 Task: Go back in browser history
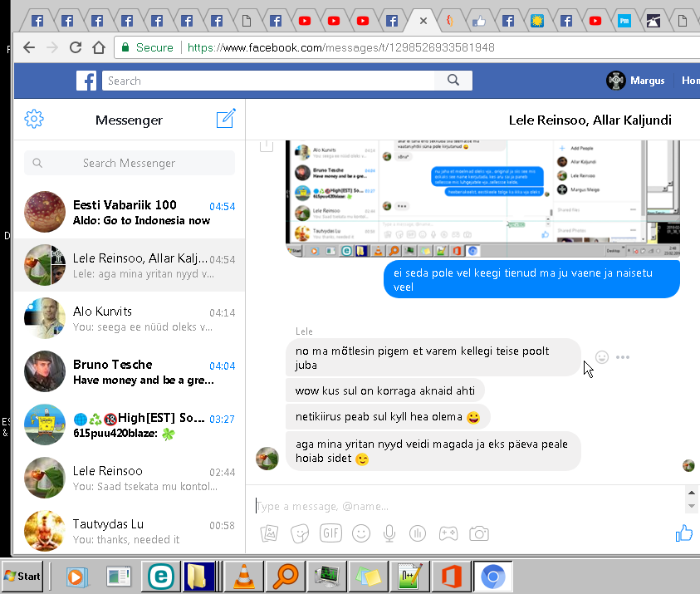29,47
